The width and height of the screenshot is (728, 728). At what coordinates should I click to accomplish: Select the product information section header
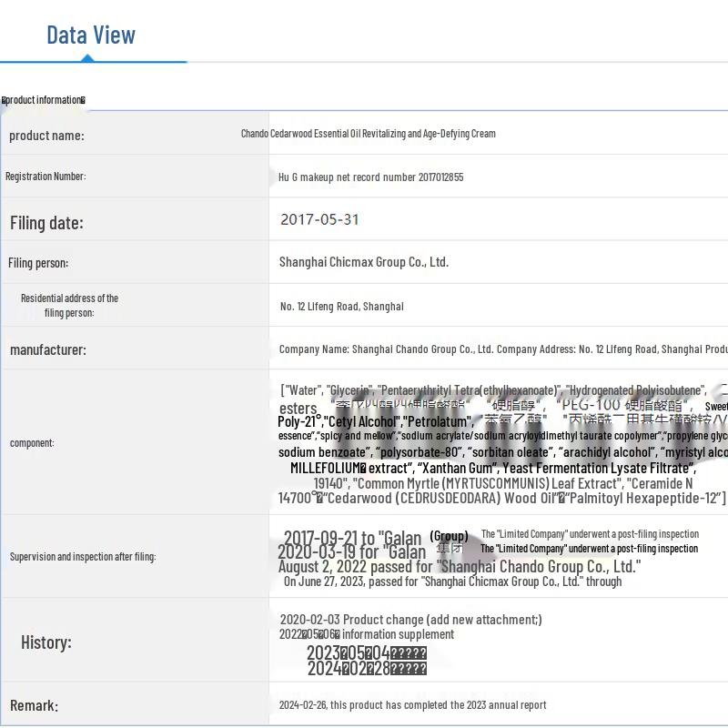coord(44,100)
